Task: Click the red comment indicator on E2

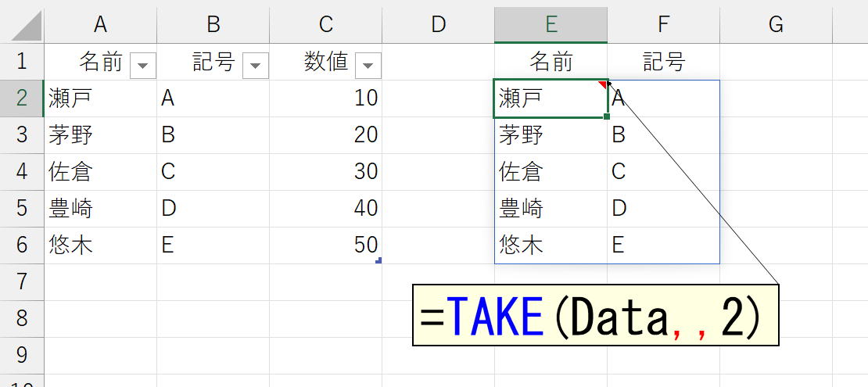Action: coord(602,84)
